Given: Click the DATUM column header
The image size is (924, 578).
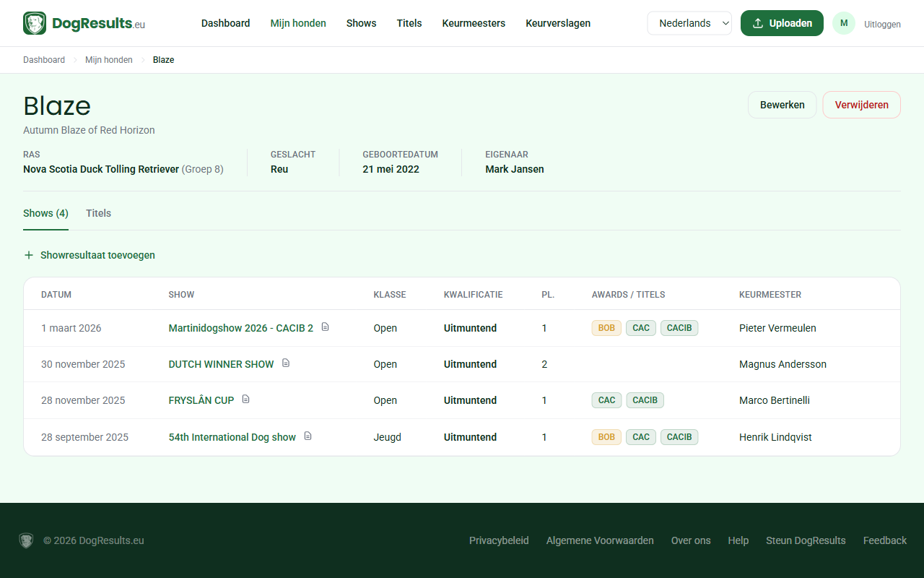Looking at the screenshot, I should 56,295.
